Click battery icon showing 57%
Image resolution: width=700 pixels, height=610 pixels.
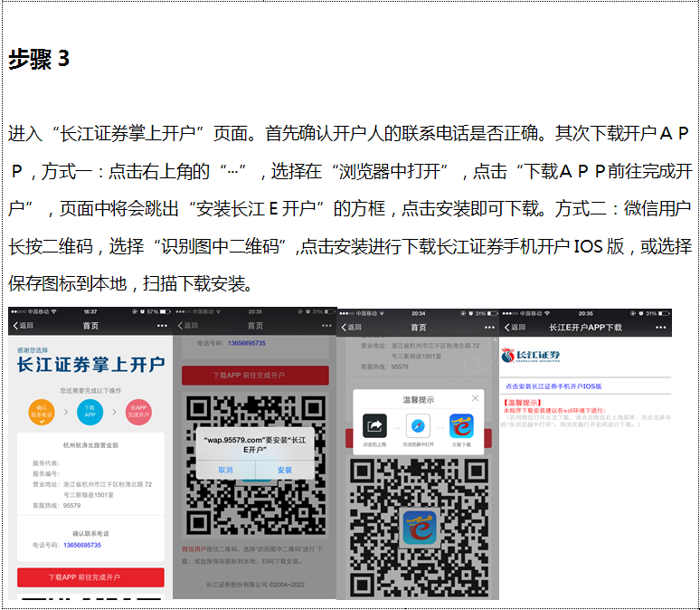166,311
